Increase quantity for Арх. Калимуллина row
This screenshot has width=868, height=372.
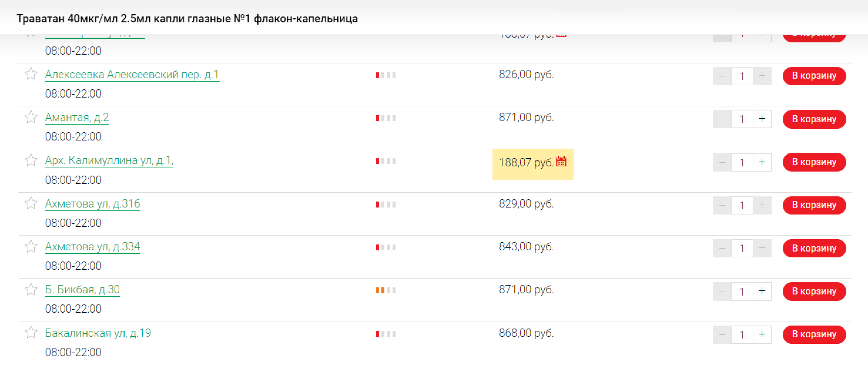click(x=762, y=162)
